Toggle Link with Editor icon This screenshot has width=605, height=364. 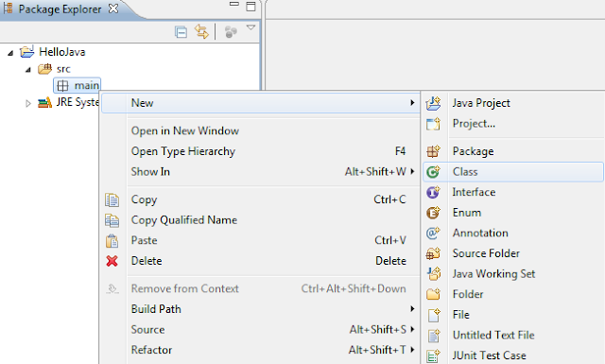point(201,31)
